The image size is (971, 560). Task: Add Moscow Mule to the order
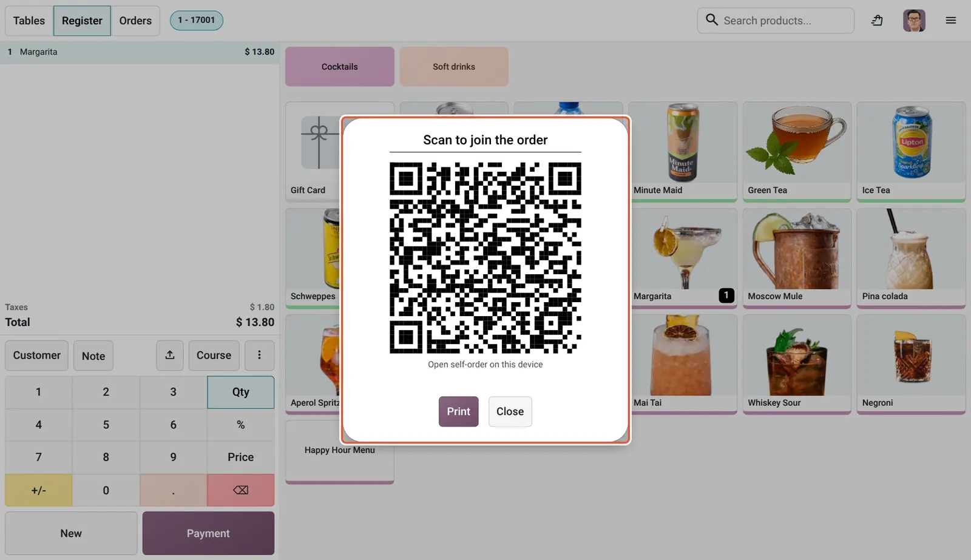coord(797,258)
